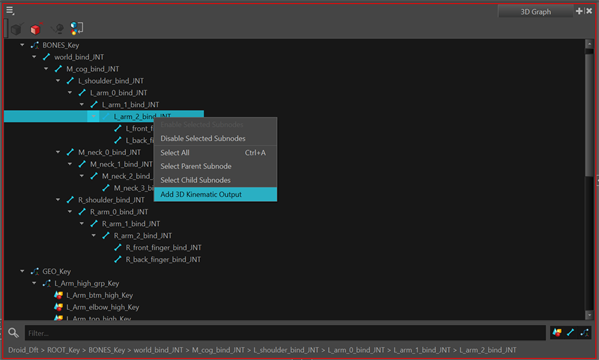The image size is (599, 360).
Task: Click the gray cube toolbar icon
Action: click(x=16, y=29)
